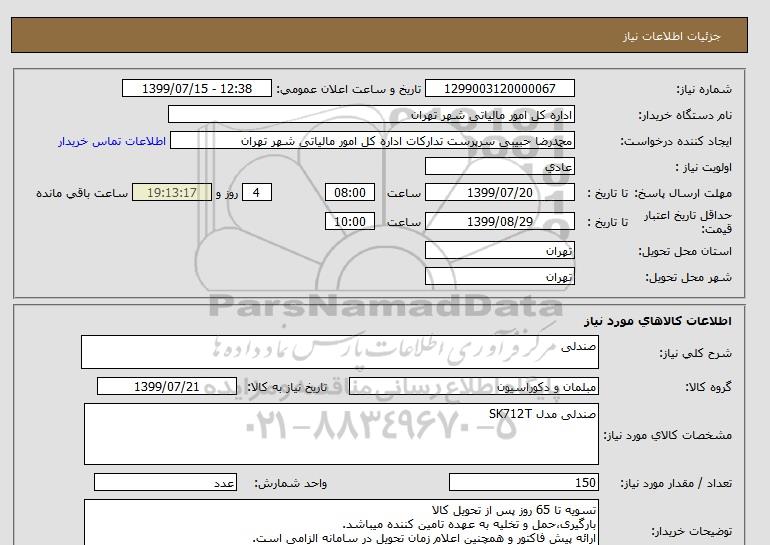Image resolution: width=770 pixels, height=545 pixels.
Task: Select the buyer organization name field
Action: (371, 114)
